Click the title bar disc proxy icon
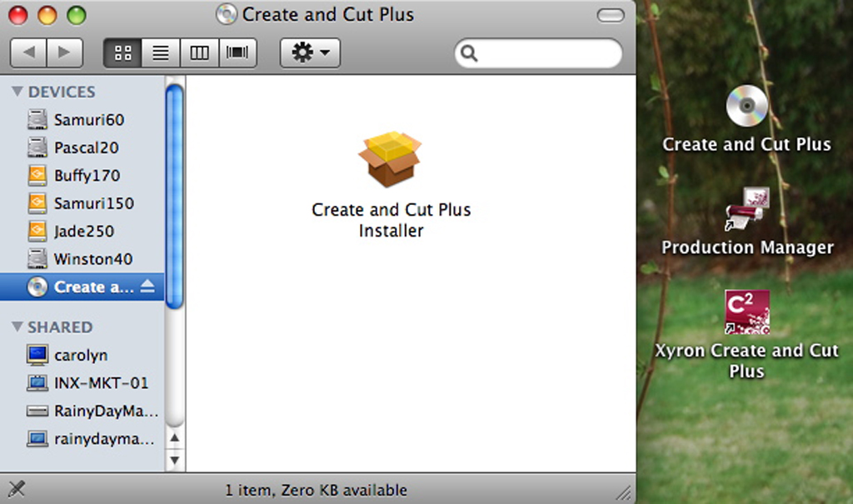 [227, 14]
